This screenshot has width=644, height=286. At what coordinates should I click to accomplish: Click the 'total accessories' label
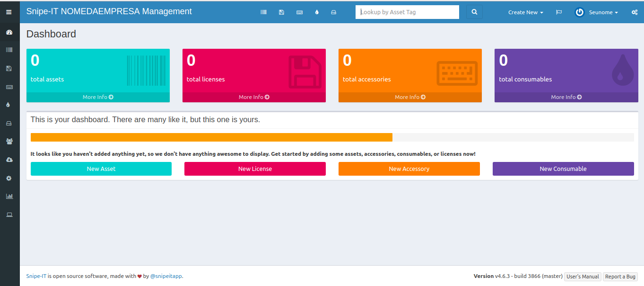tap(367, 79)
